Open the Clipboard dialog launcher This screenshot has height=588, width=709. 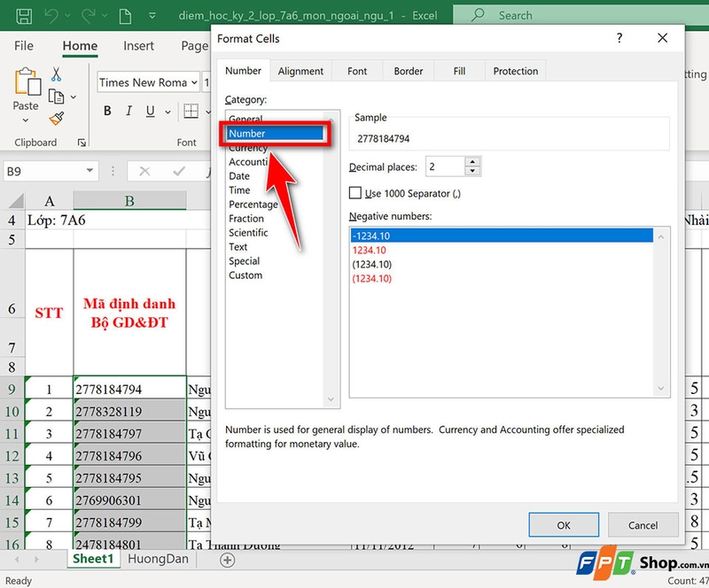pyautogui.click(x=82, y=141)
